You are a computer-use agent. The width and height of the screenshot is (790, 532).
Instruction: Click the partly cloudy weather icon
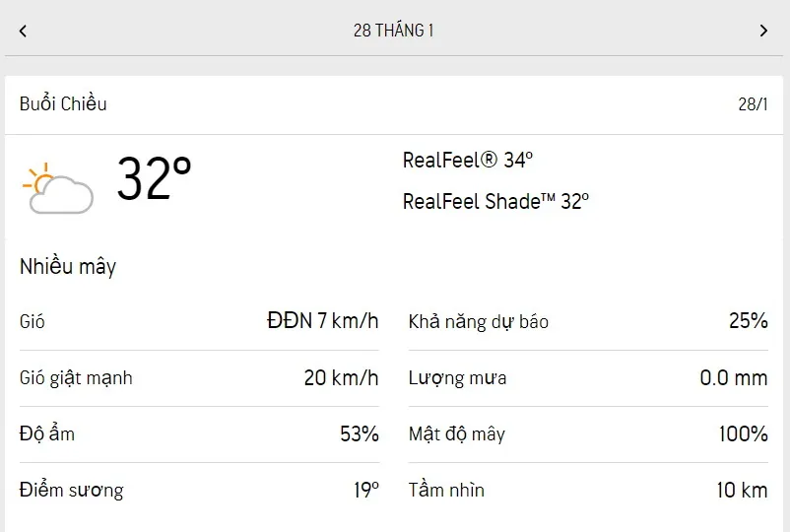tap(59, 189)
